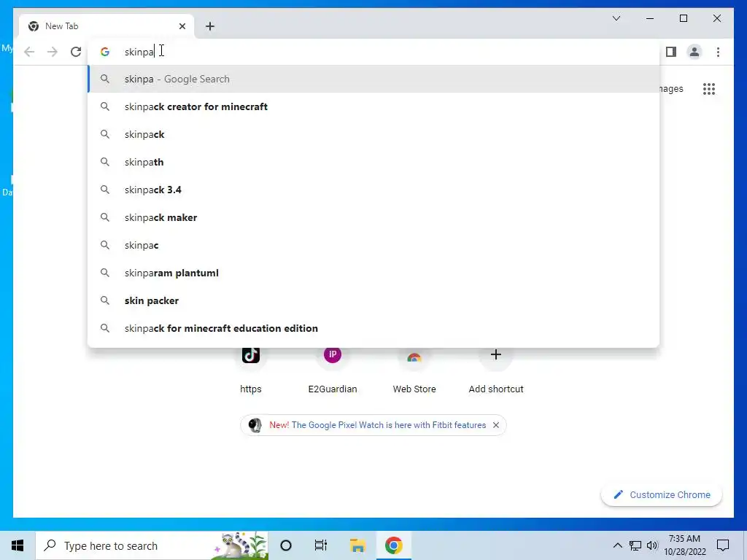Choose the 'skinpack 3.4' suggestion
This screenshot has width=747, height=560.
click(x=373, y=190)
